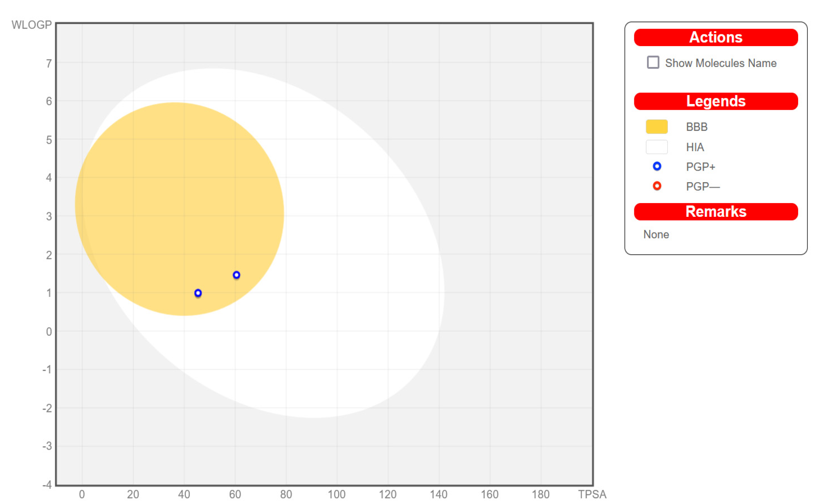Click the yellow BBB legend swatch

point(656,127)
